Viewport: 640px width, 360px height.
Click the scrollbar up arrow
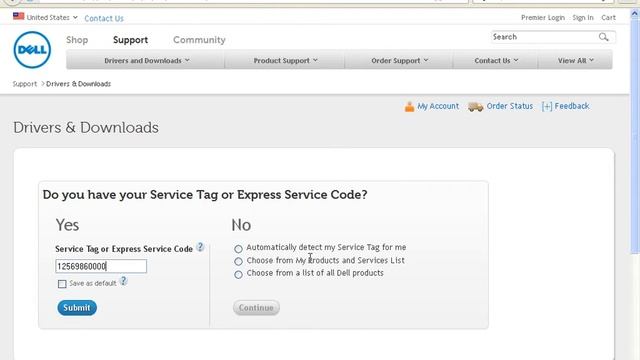[x=635, y=13]
